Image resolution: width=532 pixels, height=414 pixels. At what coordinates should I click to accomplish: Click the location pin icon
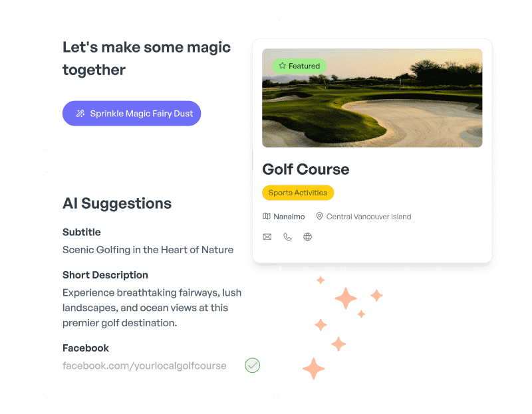click(x=319, y=217)
